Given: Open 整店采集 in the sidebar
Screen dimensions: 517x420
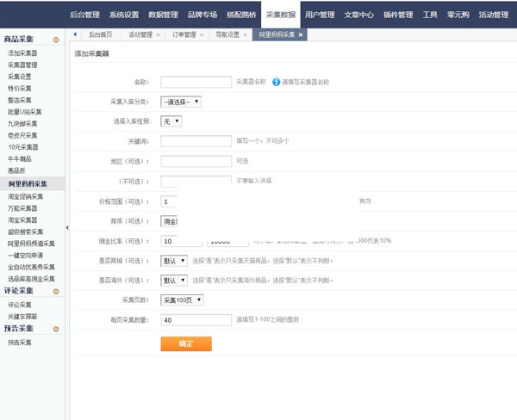Looking at the screenshot, I should 20,100.
